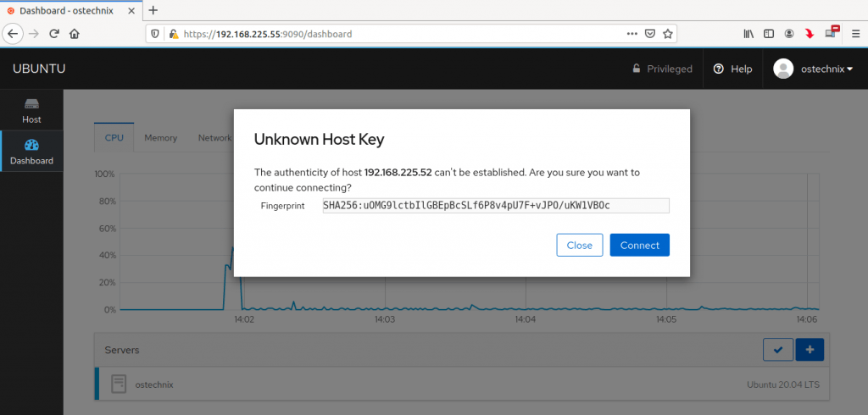Bookmark this page with star icon

pyautogui.click(x=668, y=34)
